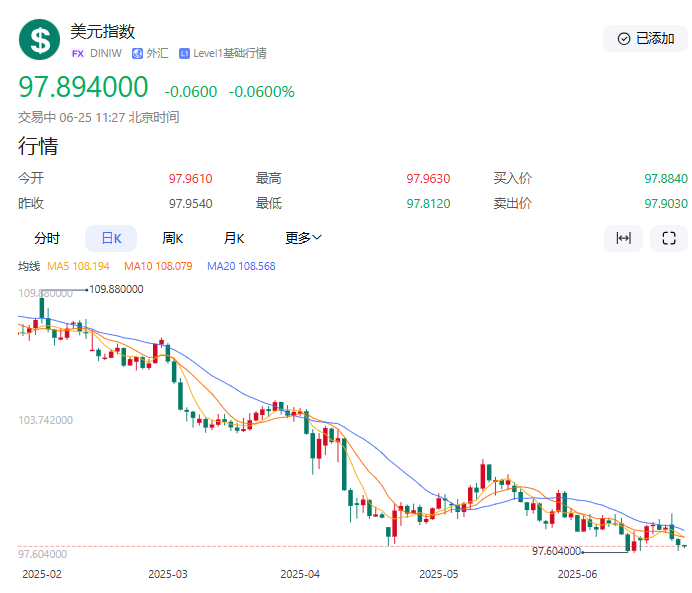This screenshot has width=692, height=593.
Task: Click the 昨收 value 97.9540
Action: [x=190, y=203]
